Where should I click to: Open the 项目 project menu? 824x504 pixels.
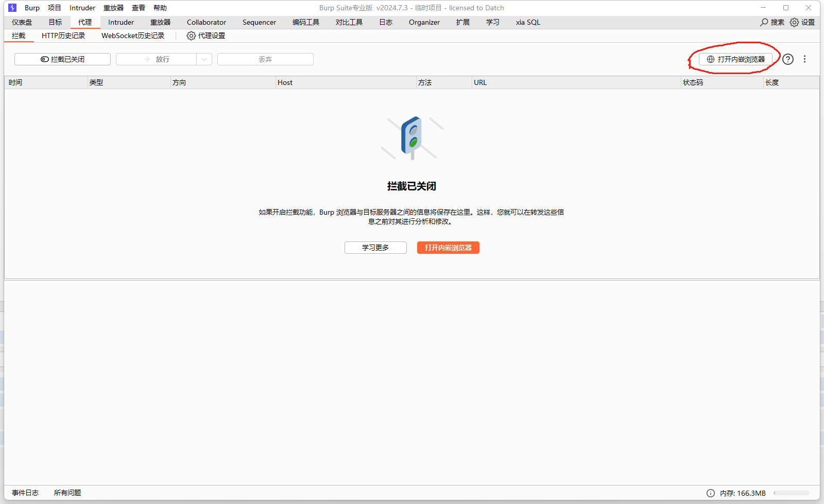(55, 8)
